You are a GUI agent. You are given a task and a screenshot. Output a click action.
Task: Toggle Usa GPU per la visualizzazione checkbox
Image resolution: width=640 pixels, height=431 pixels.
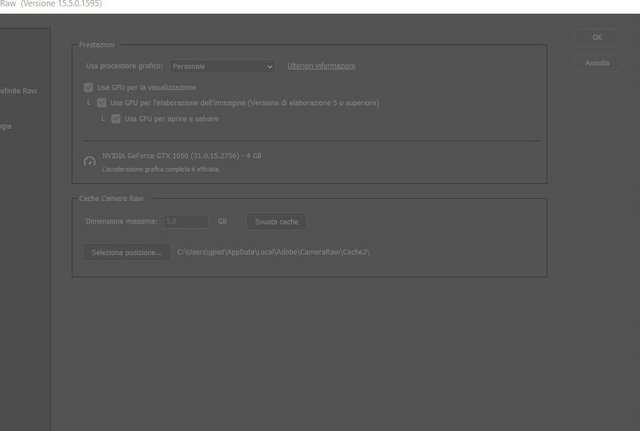coord(88,87)
